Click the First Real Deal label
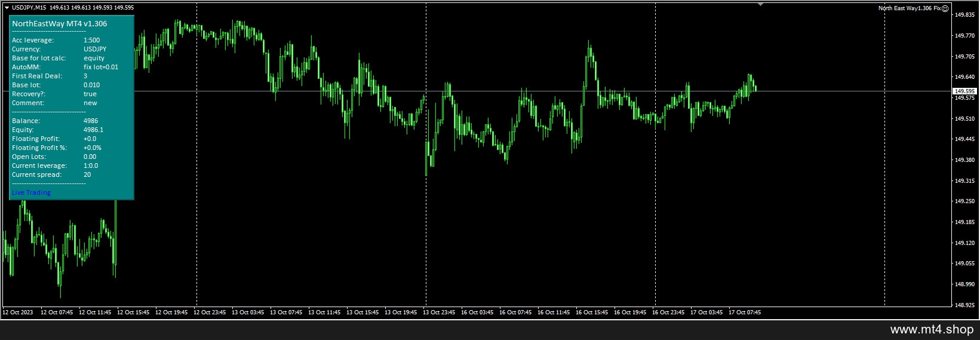 point(37,76)
